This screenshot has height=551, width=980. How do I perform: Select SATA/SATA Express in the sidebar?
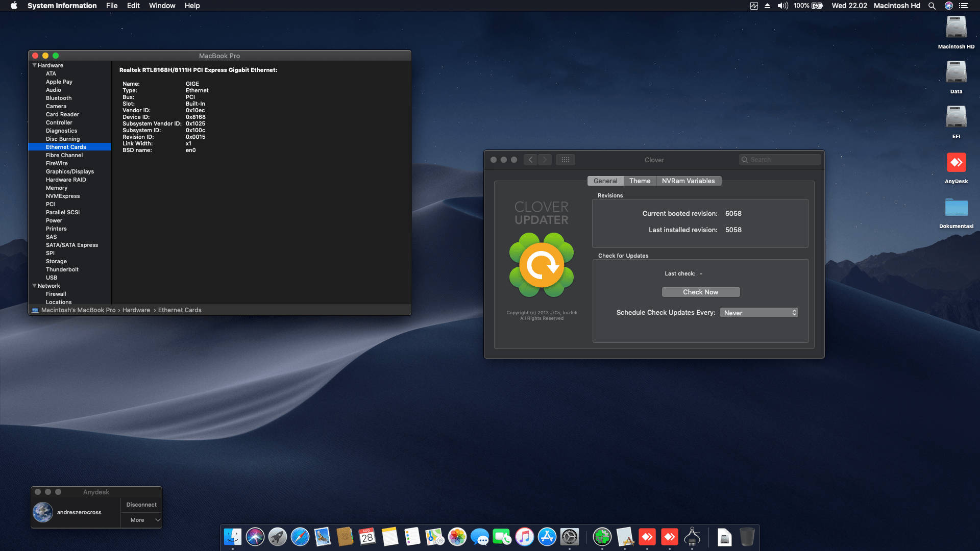(72, 245)
